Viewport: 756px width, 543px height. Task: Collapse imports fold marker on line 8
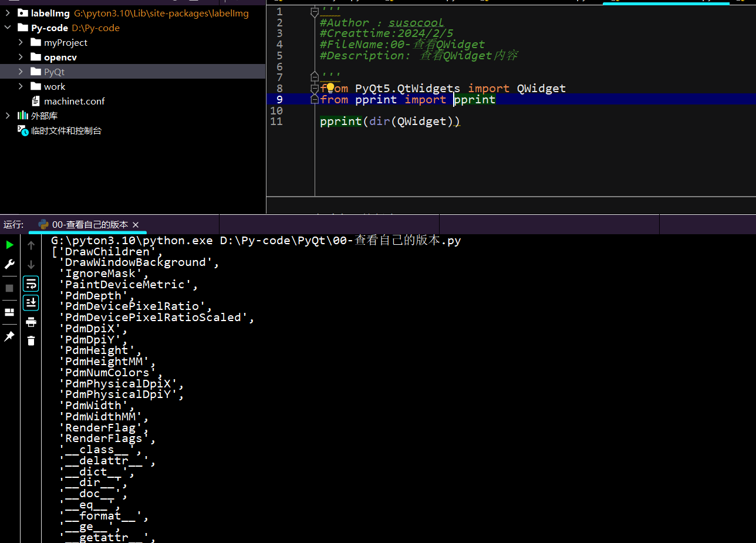pyautogui.click(x=315, y=88)
